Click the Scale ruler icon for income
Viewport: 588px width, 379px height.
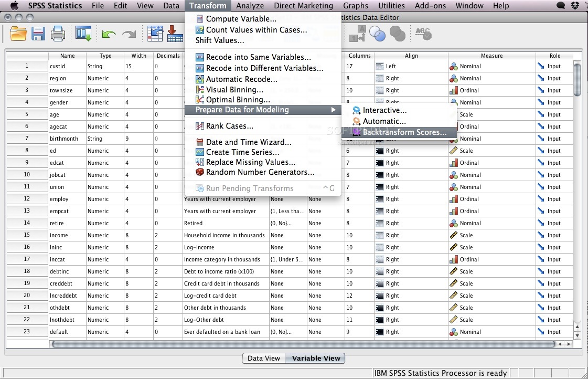[x=454, y=235]
